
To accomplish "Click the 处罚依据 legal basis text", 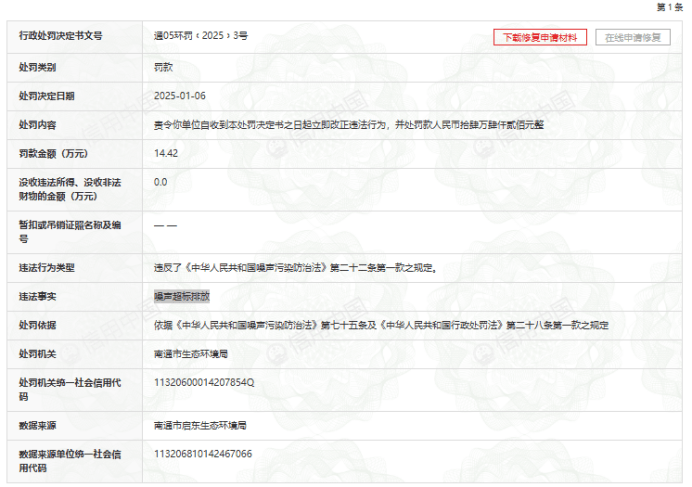I will click(381, 326).
